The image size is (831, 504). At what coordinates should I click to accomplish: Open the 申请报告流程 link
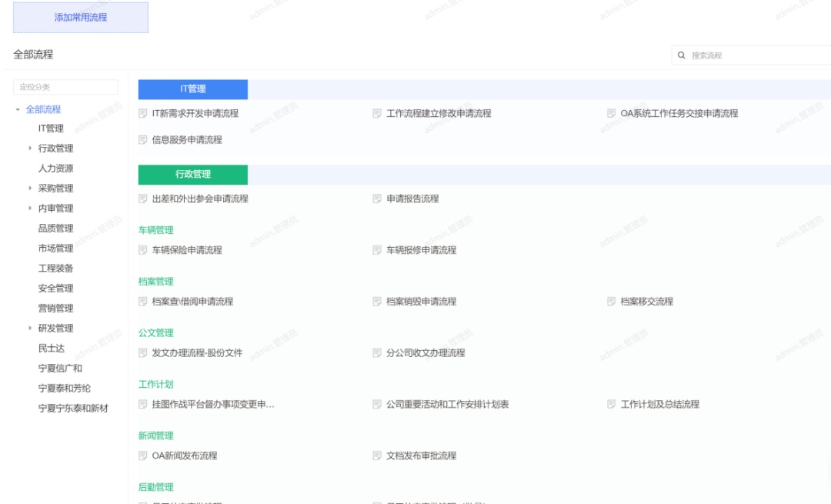(x=412, y=199)
